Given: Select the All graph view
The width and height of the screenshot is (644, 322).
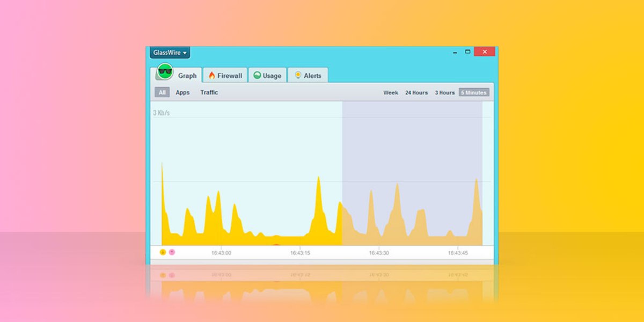Looking at the screenshot, I should pos(162,92).
